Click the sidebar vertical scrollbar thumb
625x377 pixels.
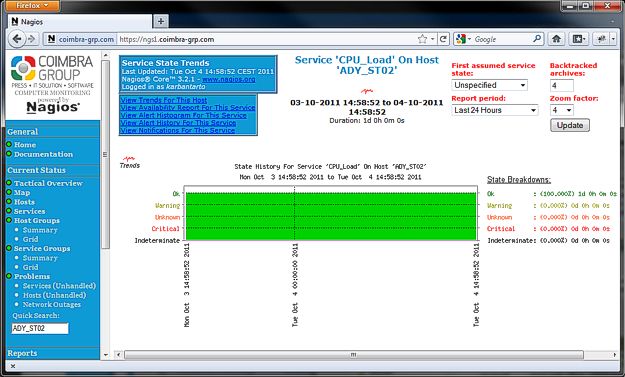click(105, 155)
